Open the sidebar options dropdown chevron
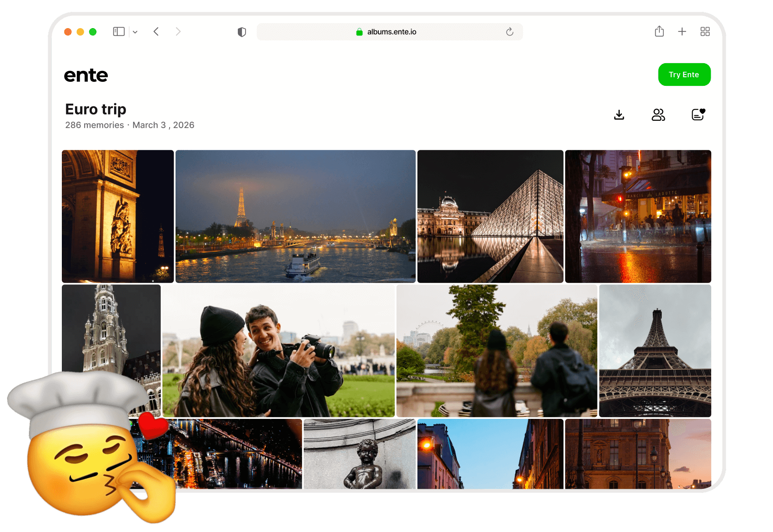 pos(135,32)
